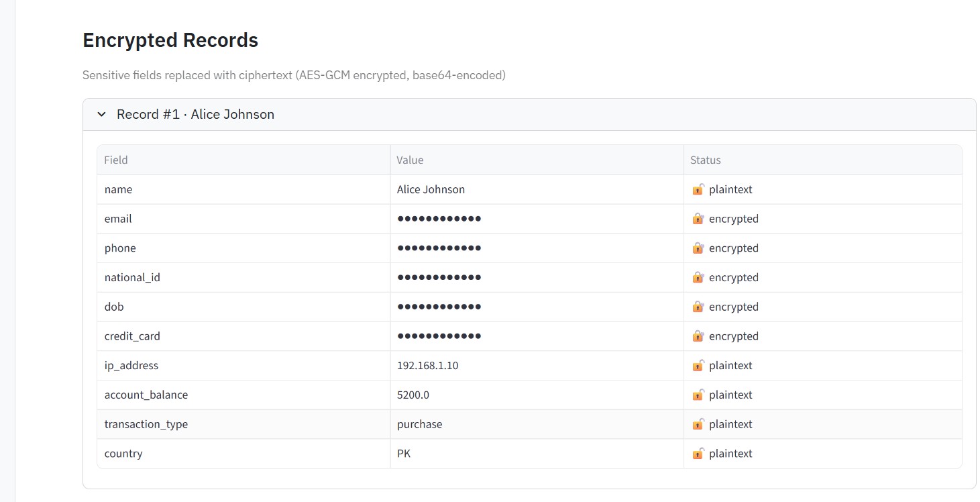Select the ip_address field cell
Screen dimensions: 980x502
(x=243, y=365)
